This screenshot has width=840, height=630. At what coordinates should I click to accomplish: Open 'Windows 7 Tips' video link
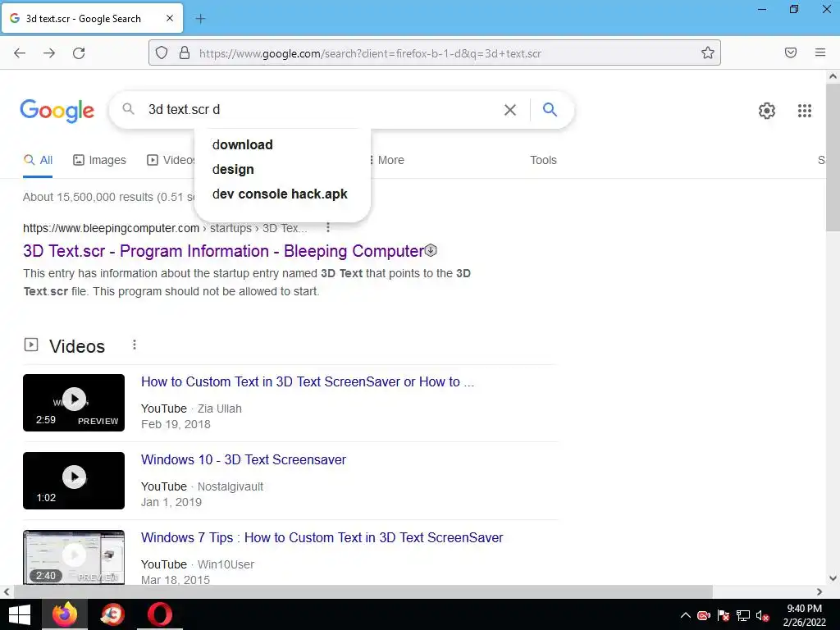tap(322, 538)
